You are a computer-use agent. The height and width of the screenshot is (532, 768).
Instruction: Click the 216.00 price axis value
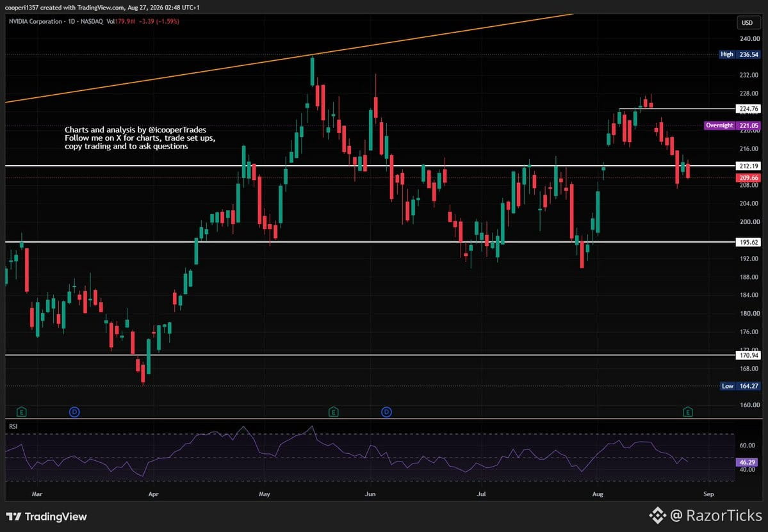click(x=749, y=149)
